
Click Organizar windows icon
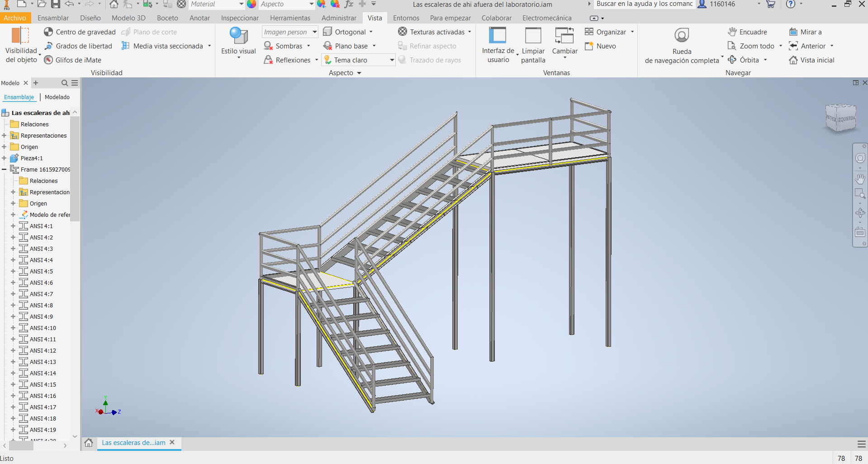tap(589, 32)
